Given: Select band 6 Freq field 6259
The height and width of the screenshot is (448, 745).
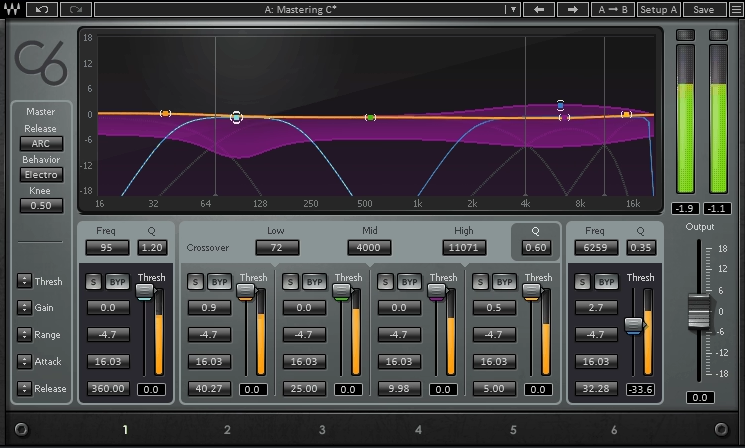Looking at the screenshot, I should pos(596,248).
